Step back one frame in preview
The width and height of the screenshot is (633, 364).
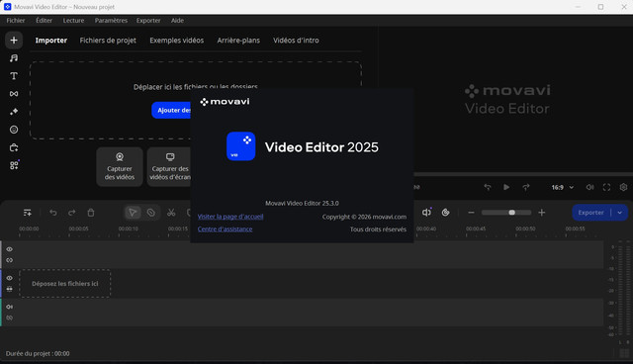click(488, 187)
